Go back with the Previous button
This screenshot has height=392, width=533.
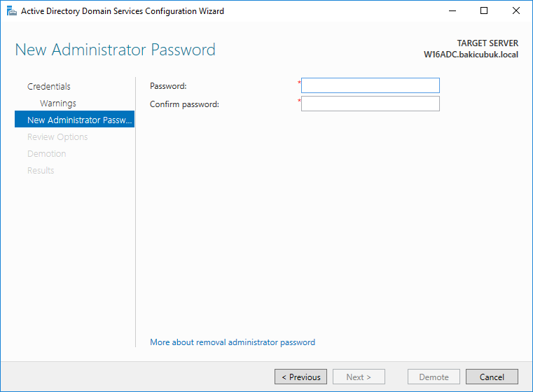(300, 377)
